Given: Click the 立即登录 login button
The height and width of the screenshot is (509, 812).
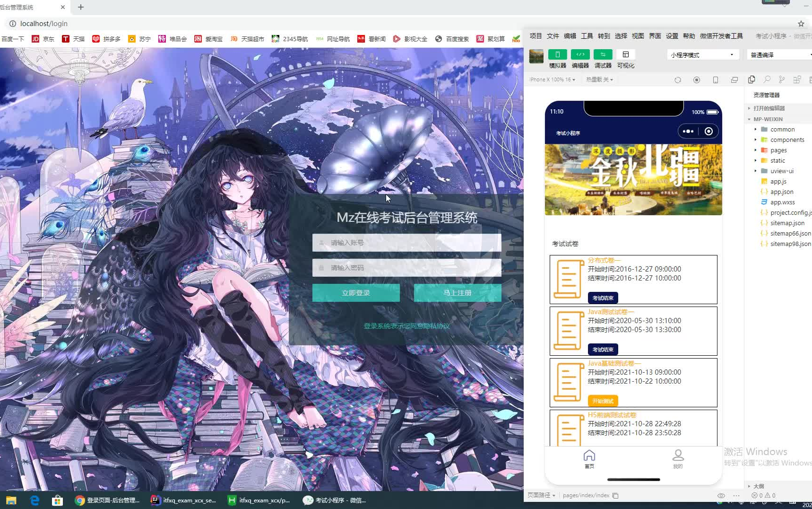Looking at the screenshot, I should tap(356, 293).
